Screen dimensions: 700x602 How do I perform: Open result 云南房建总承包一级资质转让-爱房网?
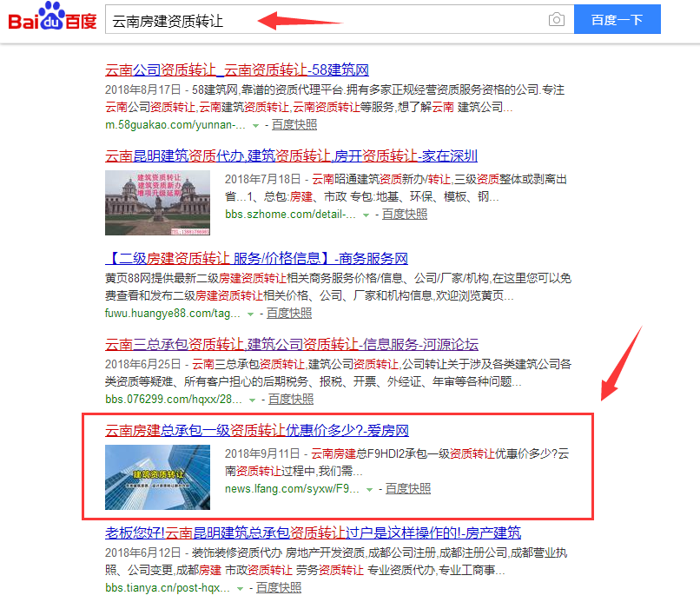pyautogui.click(x=257, y=430)
